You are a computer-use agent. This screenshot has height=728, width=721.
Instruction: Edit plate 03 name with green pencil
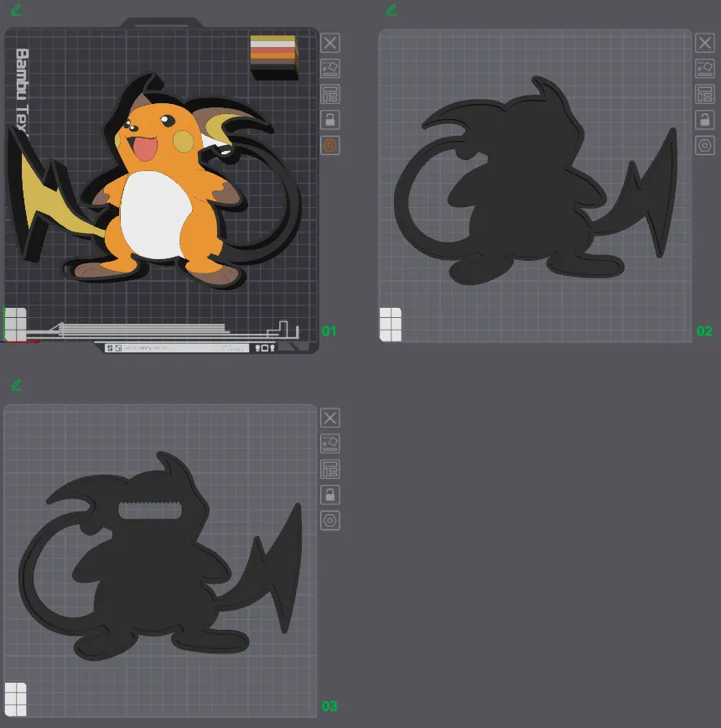[x=15, y=385]
